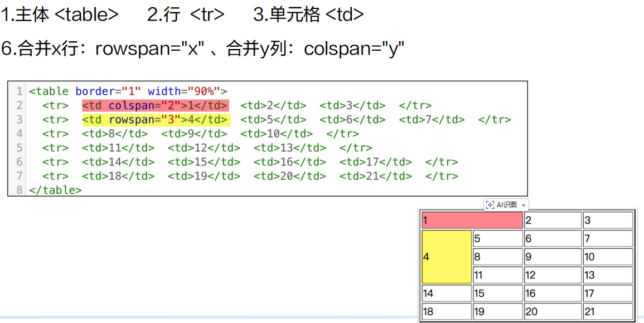Select the highlighted colspan code on line 2

point(156,105)
